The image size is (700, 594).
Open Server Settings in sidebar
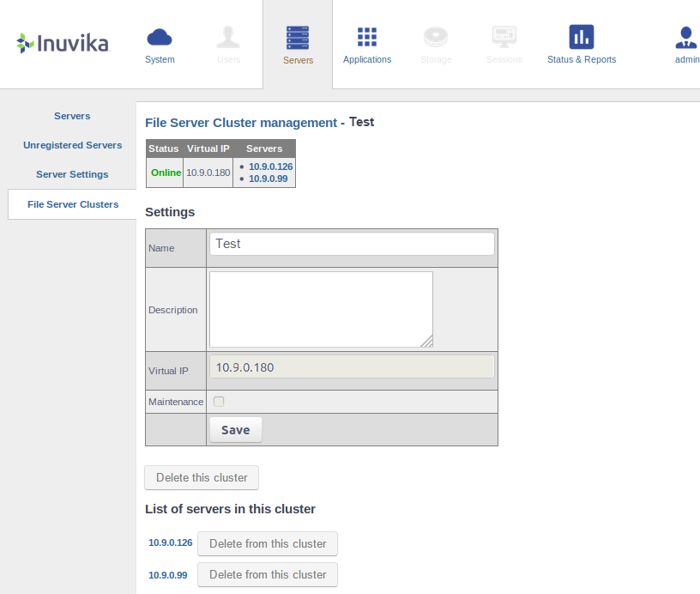pyautogui.click(x=72, y=174)
